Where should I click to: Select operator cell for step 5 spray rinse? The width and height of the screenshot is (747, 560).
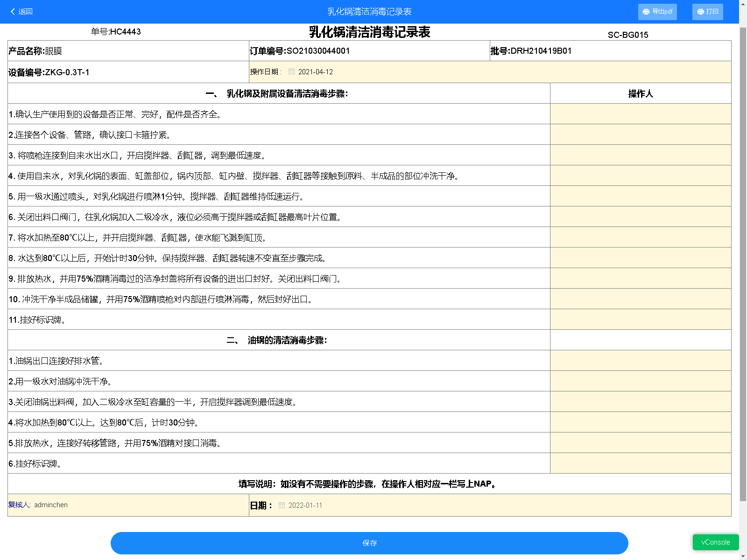click(x=640, y=196)
